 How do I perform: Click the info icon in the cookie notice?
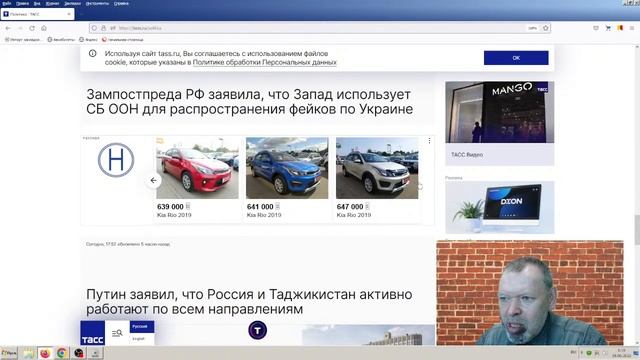pyautogui.click(x=93, y=53)
